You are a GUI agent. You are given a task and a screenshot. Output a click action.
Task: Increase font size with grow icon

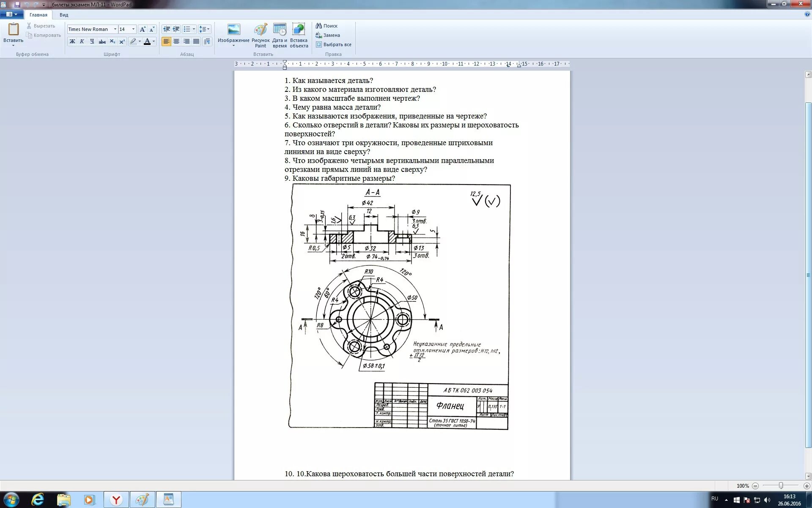(x=143, y=29)
